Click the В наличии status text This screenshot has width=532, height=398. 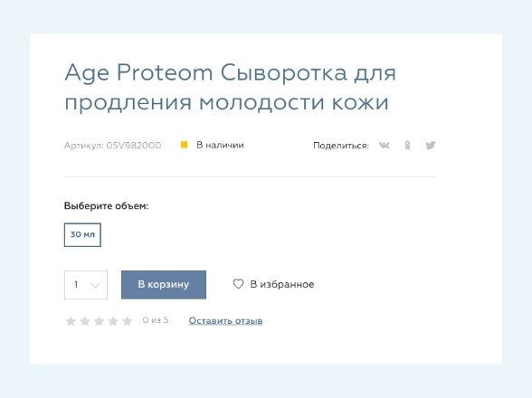(x=220, y=146)
